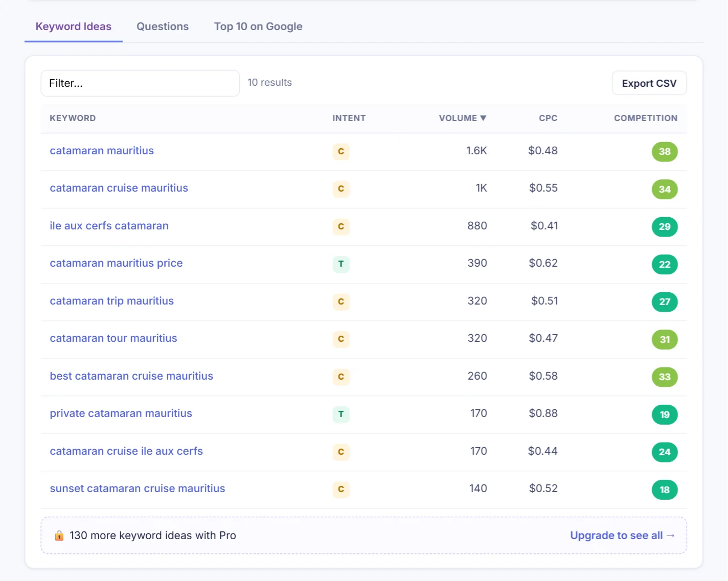Viewport: 728px width, 581px height.
Task: Click intent badge C for sunset catamaran cruise mauritius
Action: 341,489
